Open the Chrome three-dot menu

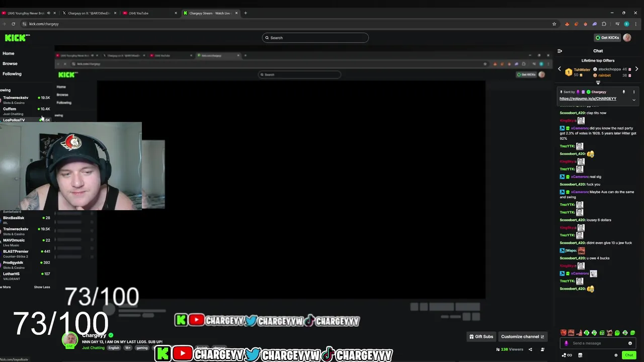point(636,24)
